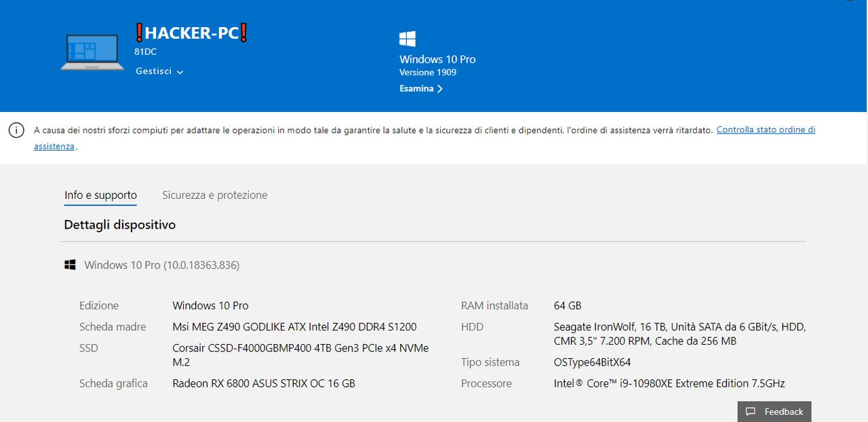Image resolution: width=868 pixels, height=422 pixels.
Task: Click the Dettagli dispositivo heading
Action: point(120,225)
